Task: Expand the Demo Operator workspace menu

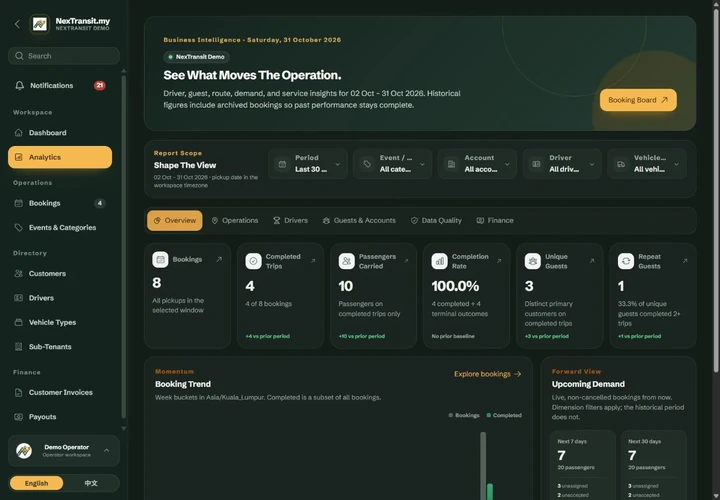Action: (x=64, y=451)
